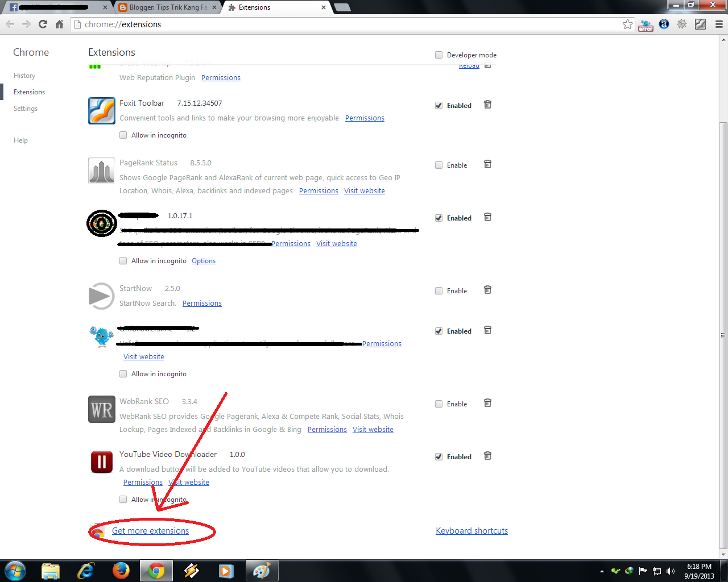
Task: Open the Paint app in taskbar
Action: (x=262, y=571)
